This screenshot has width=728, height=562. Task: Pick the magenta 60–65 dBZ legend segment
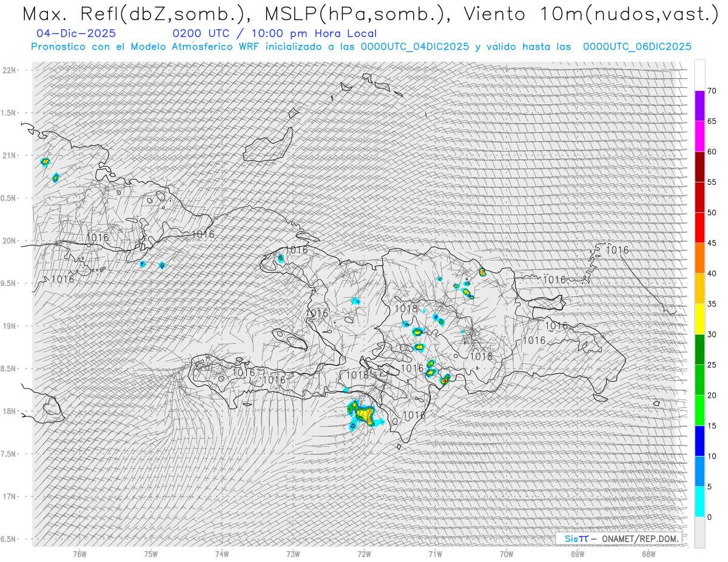[x=699, y=136]
